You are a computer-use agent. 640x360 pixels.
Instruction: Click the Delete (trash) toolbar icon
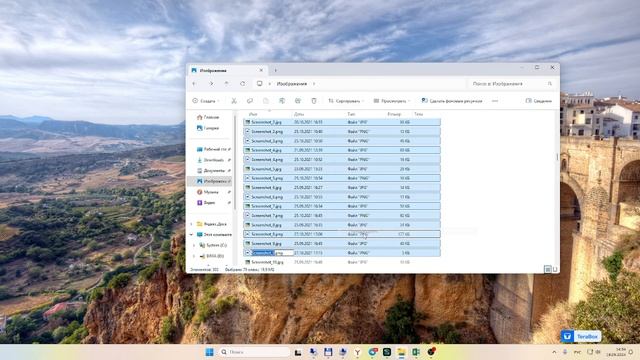click(314, 101)
